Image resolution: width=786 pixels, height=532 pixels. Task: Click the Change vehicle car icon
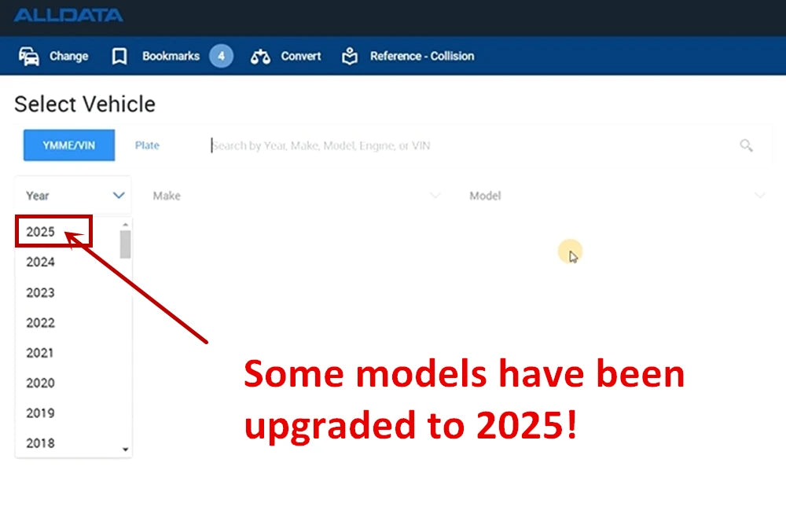coord(29,57)
